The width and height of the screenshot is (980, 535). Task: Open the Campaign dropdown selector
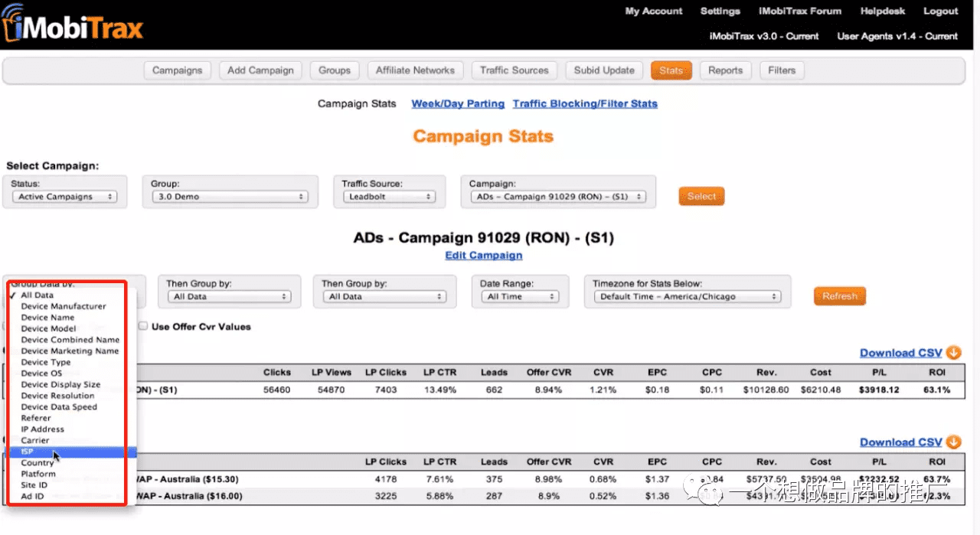click(557, 197)
